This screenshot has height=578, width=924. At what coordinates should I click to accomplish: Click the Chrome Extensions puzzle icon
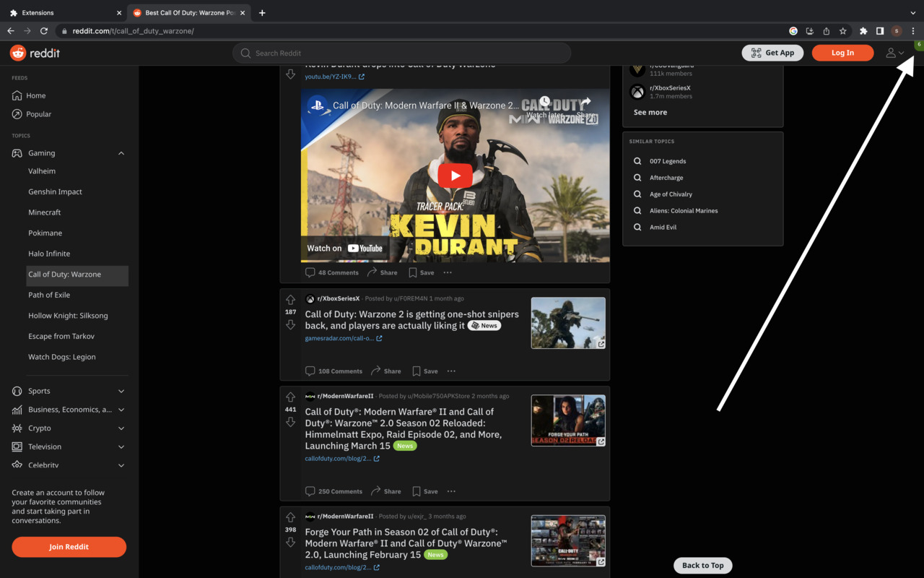click(863, 31)
